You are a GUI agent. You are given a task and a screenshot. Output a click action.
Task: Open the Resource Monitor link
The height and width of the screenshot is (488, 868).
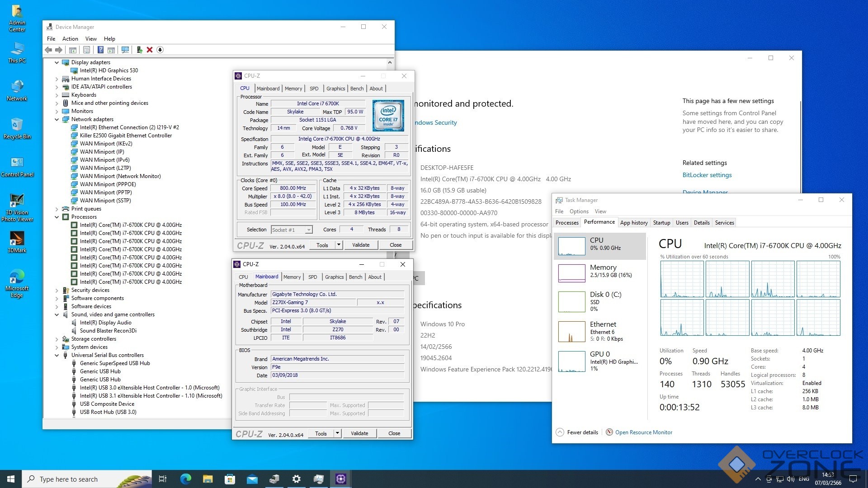pos(643,432)
